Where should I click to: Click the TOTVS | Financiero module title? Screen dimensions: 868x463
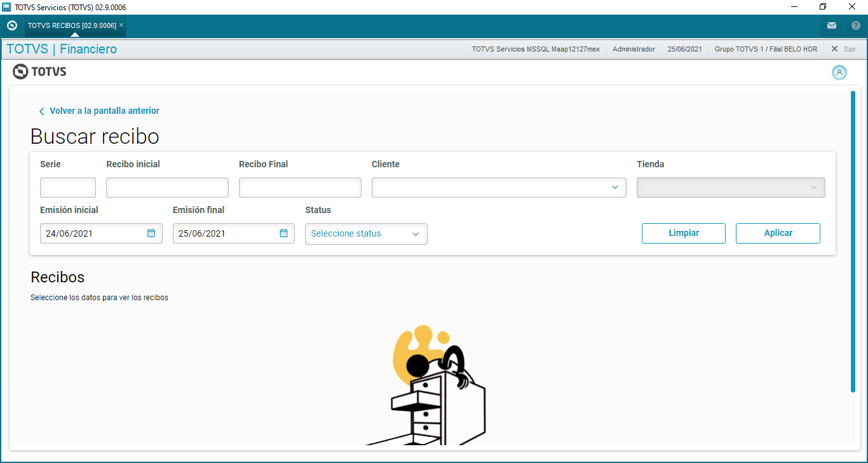(62, 49)
